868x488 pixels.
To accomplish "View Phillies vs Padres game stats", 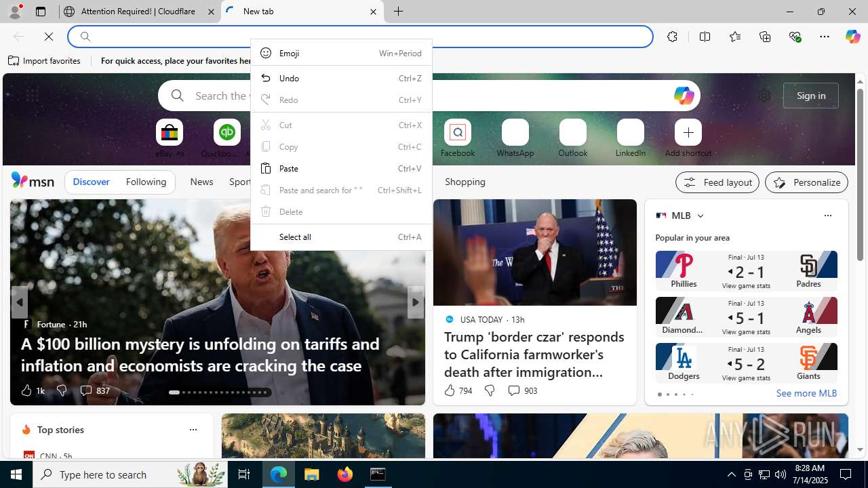I will tap(746, 286).
